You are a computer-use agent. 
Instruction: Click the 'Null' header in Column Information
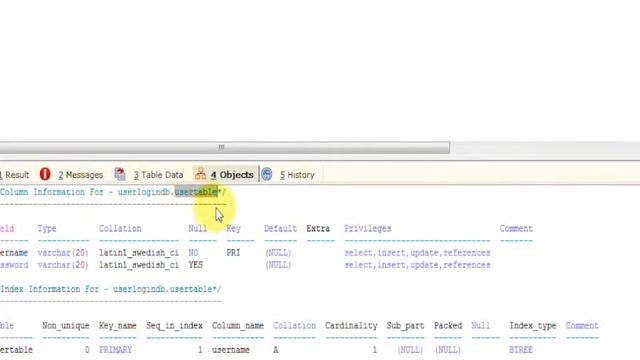click(198, 229)
